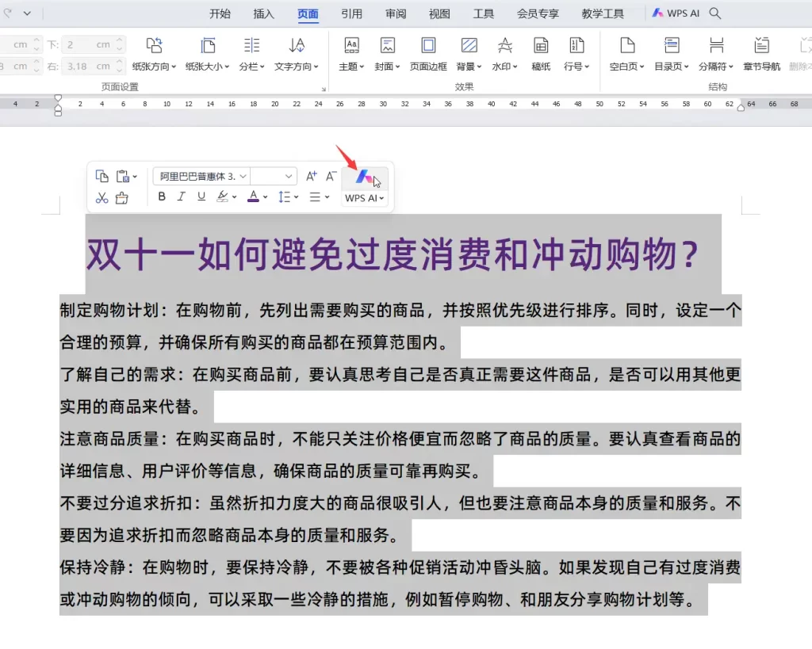Open the 插入 ribbon tab
This screenshot has height=649, width=812.
(263, 13)
